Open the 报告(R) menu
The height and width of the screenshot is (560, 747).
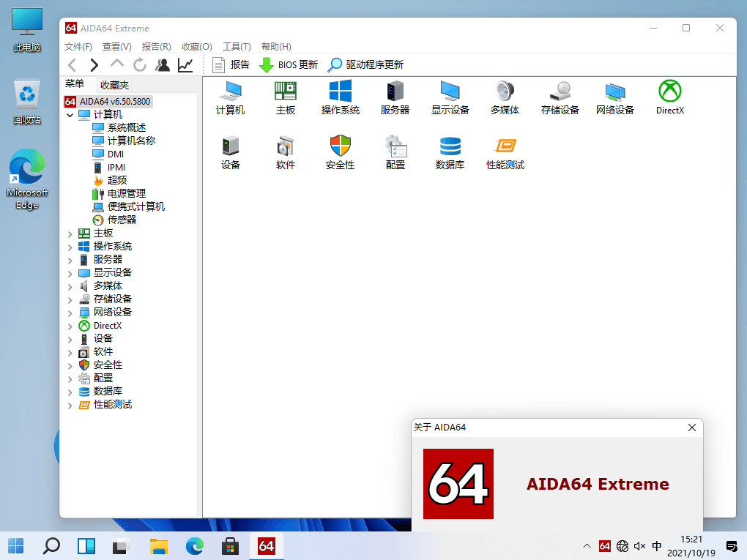[156, 47]
